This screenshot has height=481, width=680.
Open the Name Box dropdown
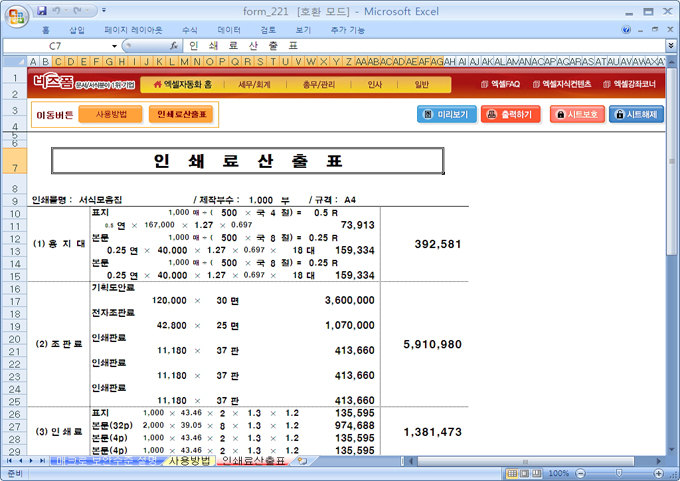115,46
